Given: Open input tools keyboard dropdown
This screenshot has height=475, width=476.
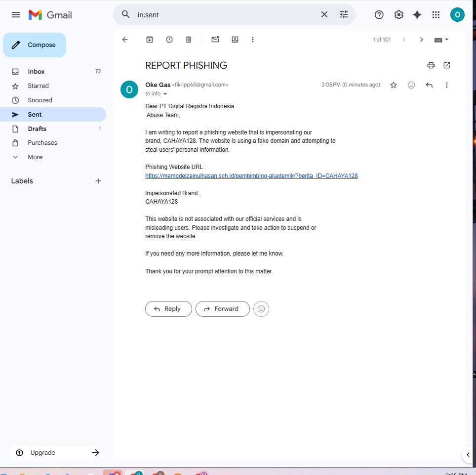Looking at the screenshot, I should (441, 40).
